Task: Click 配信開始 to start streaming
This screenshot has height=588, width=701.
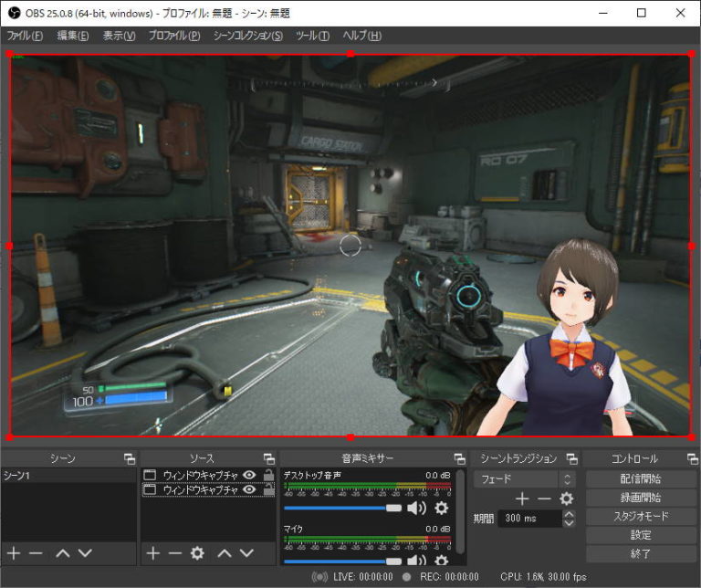Action: pos(640,478)
